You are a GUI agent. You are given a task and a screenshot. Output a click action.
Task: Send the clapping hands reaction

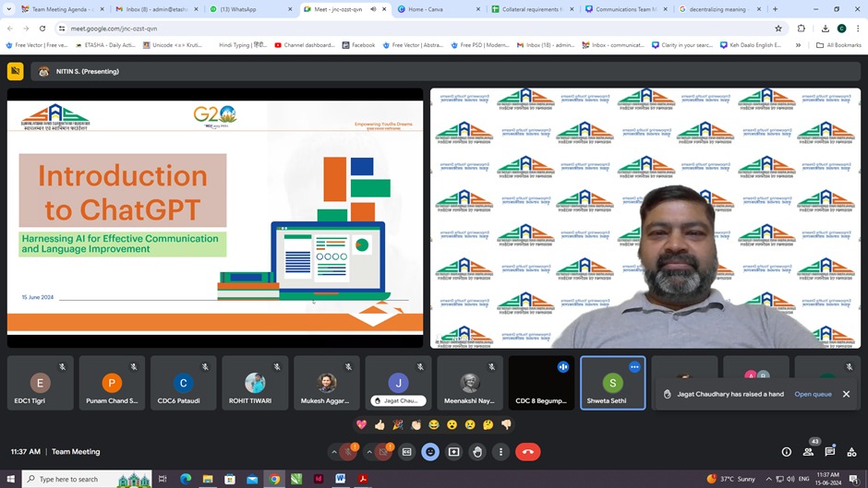pyautogui.click(x=416, y=424)
